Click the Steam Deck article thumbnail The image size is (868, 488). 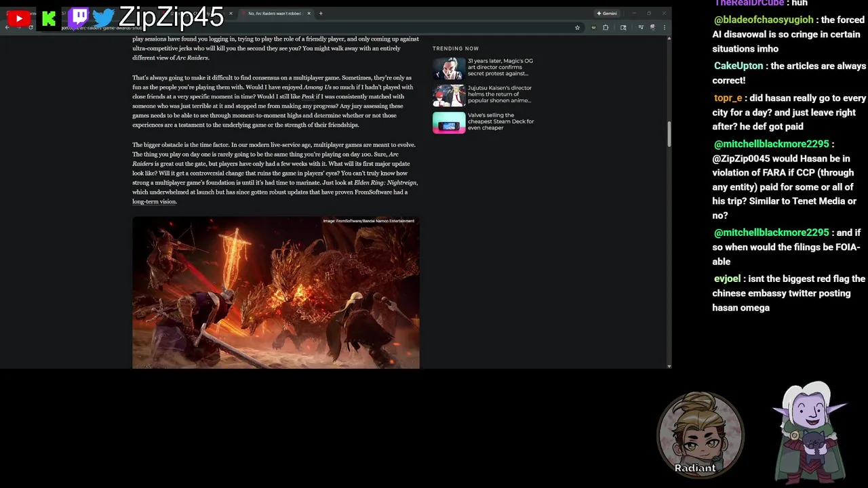[x=449, y=123]
